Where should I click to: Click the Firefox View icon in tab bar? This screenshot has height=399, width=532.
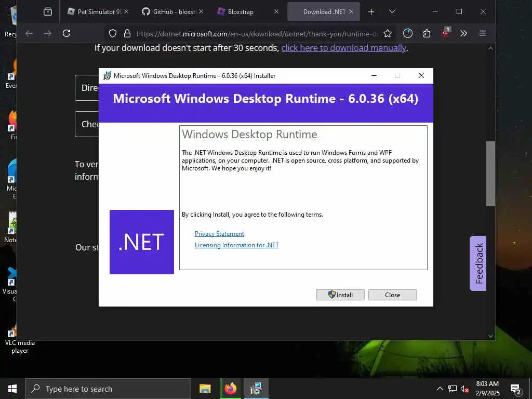48,11
